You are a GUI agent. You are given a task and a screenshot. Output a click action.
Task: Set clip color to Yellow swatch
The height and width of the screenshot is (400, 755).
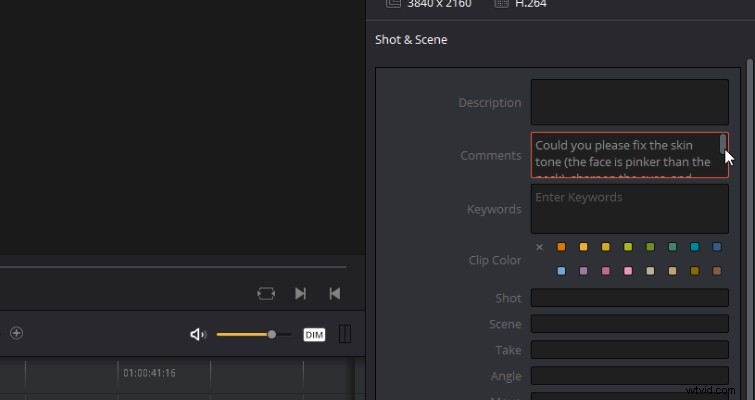point(605,247)
